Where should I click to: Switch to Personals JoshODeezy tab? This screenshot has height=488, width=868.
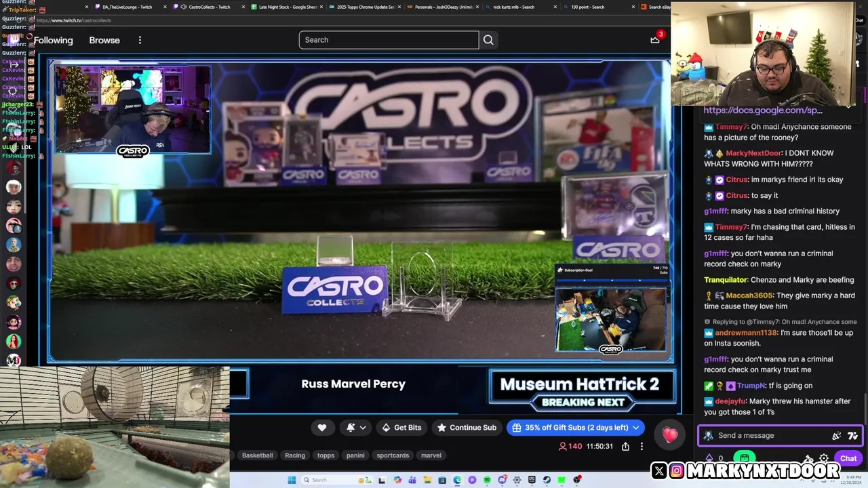(x=443, y=7)
